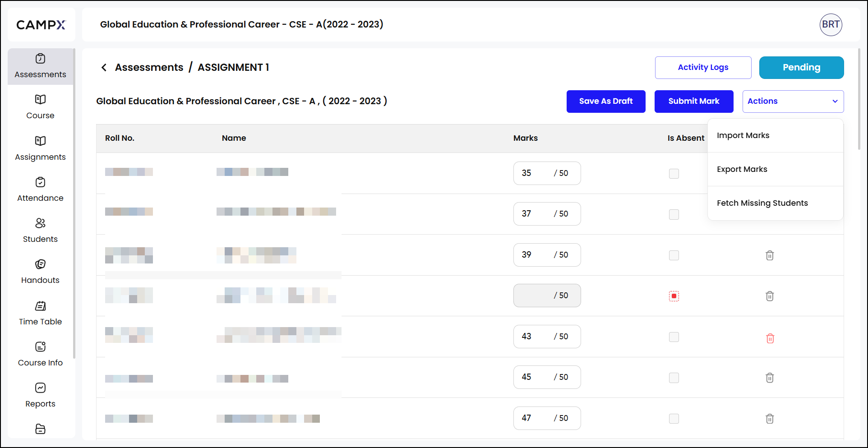Click the page's vertical scrollbar
Screen dimensions: 868x448
point(859,99)
